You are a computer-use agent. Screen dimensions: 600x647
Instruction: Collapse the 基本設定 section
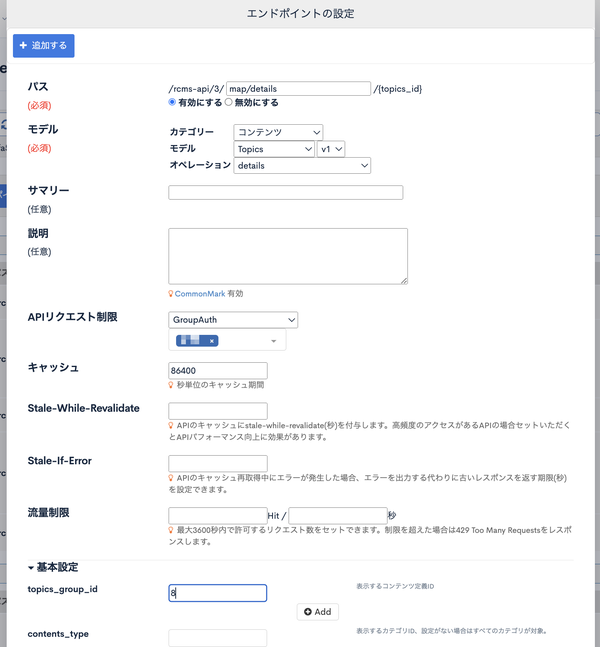click(x=53, y=567)
